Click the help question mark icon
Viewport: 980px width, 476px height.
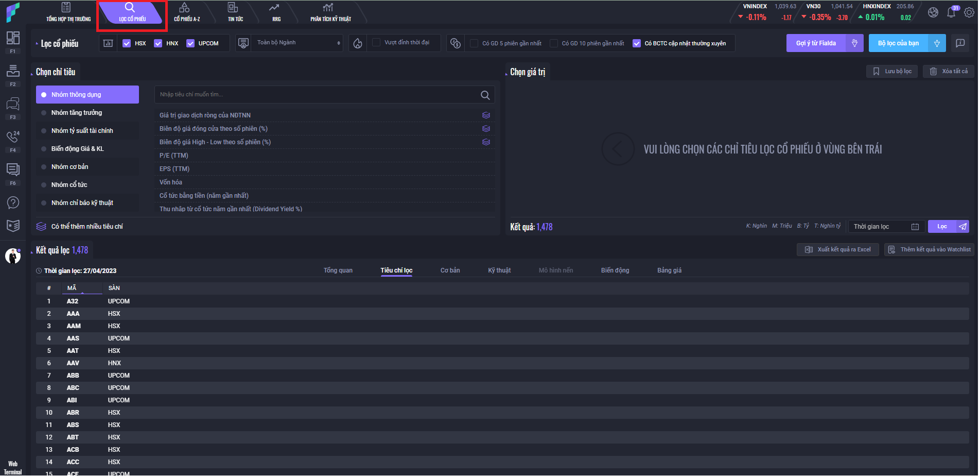[13, 202]
